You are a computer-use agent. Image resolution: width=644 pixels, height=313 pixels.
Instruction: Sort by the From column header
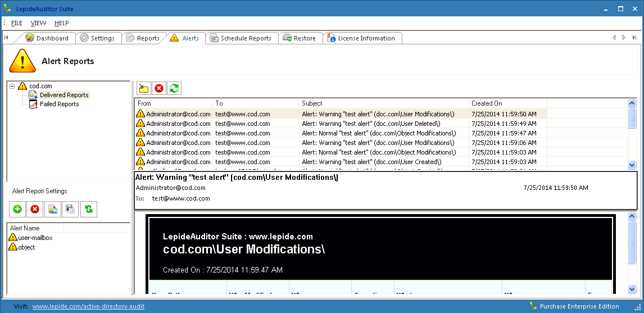[173, 103]
